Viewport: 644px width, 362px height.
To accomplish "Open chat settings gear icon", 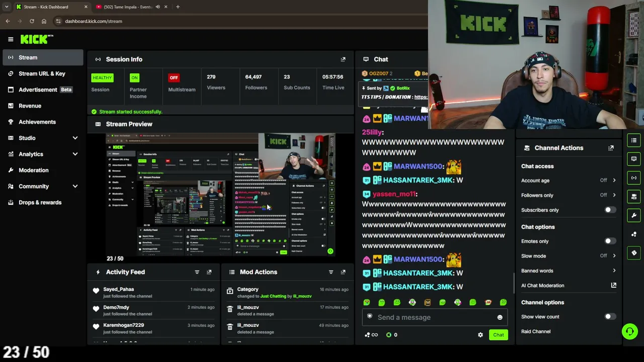I will (x=480, y=335).
